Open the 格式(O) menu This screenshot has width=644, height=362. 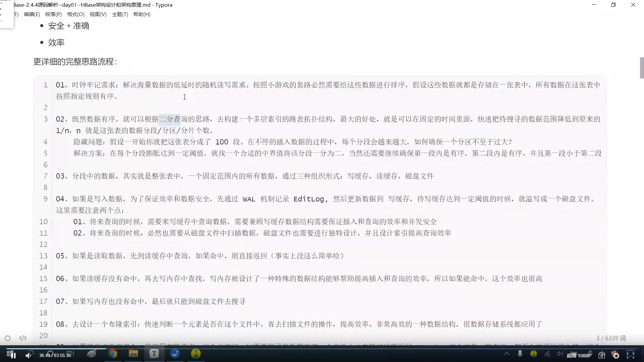click(75, 14)
